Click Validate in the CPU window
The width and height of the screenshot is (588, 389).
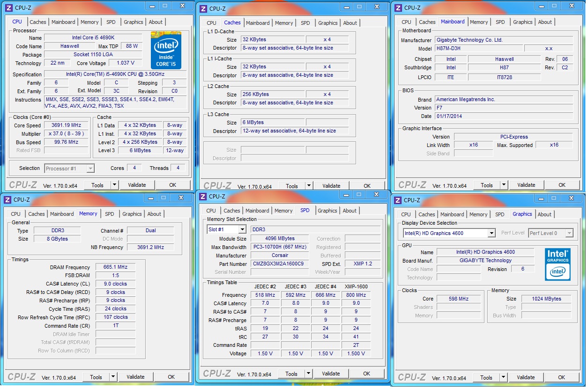coord(137,185)
